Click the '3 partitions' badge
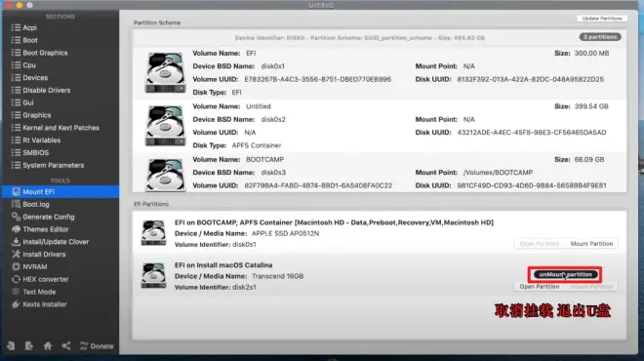The width and height of the screenshot is (644, 361). [600, 37]
